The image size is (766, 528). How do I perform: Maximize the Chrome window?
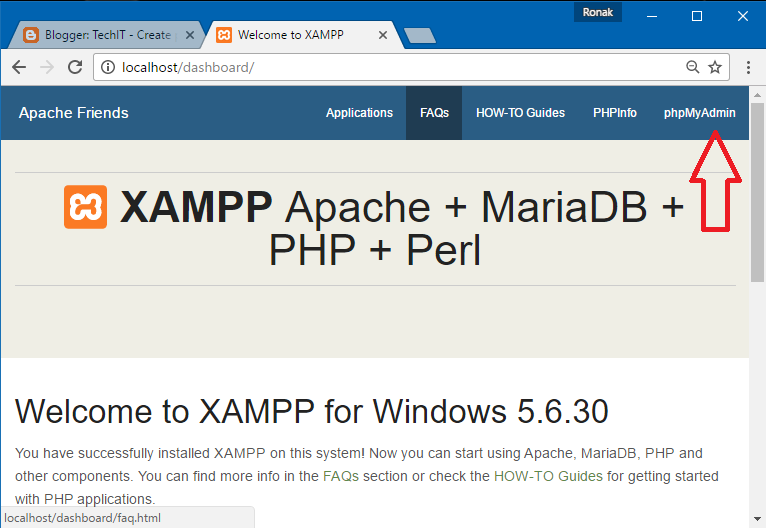[x=697, y=16]
